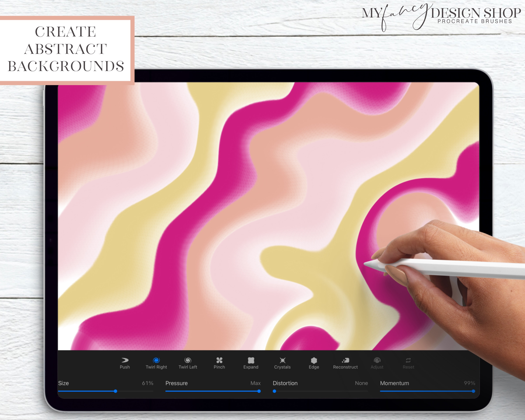This screenshot has height=420, width=525.
Task: Switch to the Expand tool
Action: point(251,363)
